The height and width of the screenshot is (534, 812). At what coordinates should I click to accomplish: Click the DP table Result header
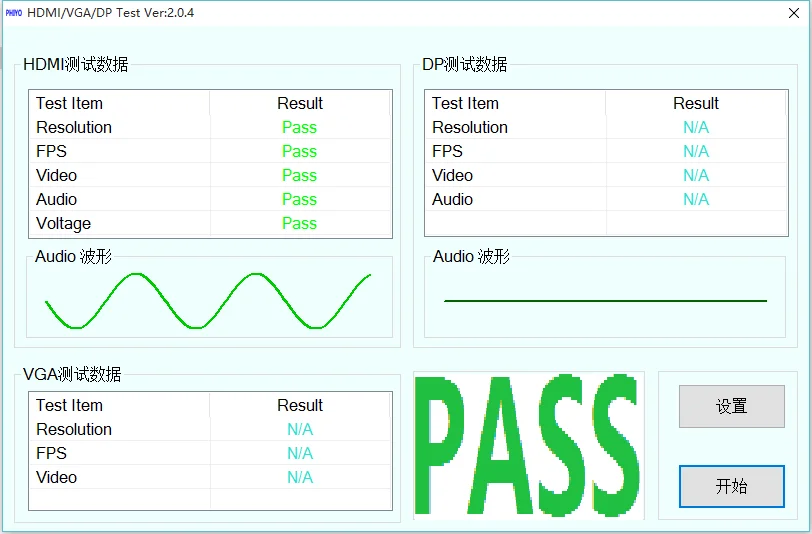[696, 103]
